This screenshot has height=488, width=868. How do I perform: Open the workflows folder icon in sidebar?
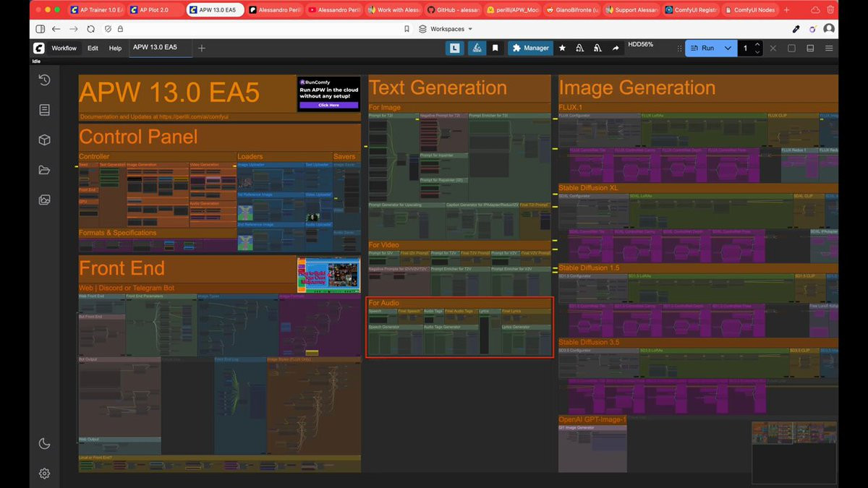point(44,170)
